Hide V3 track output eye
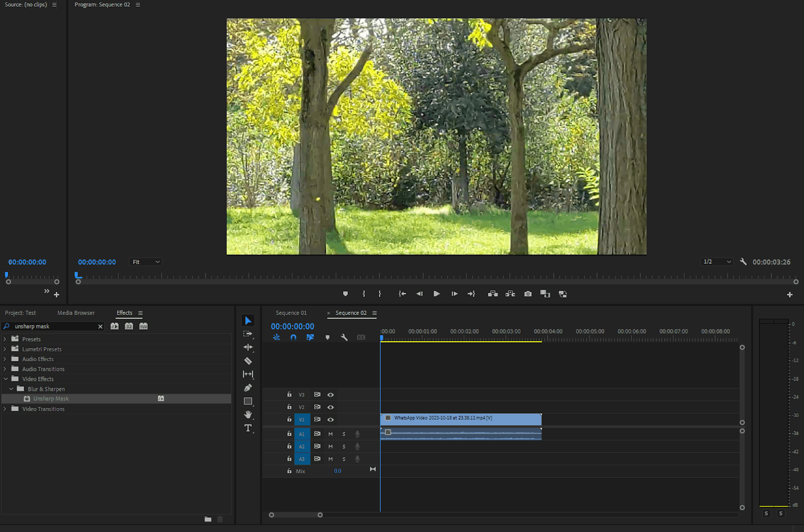This screenshot has height=532, width=804. click(331, 395)
